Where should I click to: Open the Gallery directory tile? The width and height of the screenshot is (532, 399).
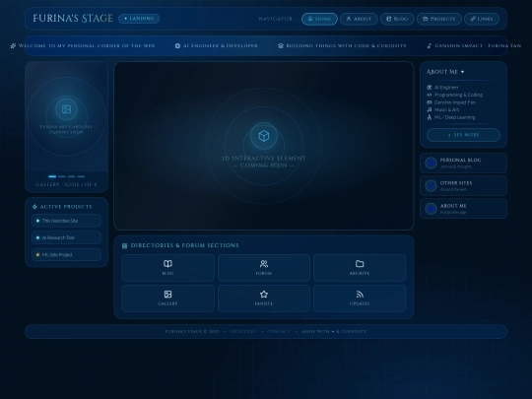(x=167, y=299)
